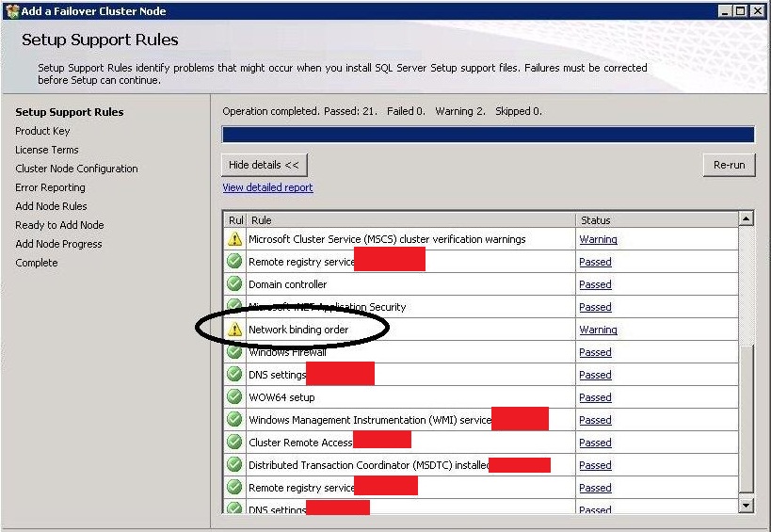Select the License Terms step
This screenshot has width=771, height=532.
(x=47, y=150)
